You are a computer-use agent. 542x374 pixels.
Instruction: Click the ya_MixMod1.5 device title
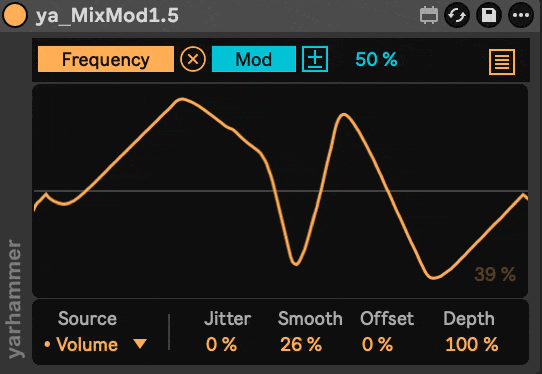[x=107, y=16]
